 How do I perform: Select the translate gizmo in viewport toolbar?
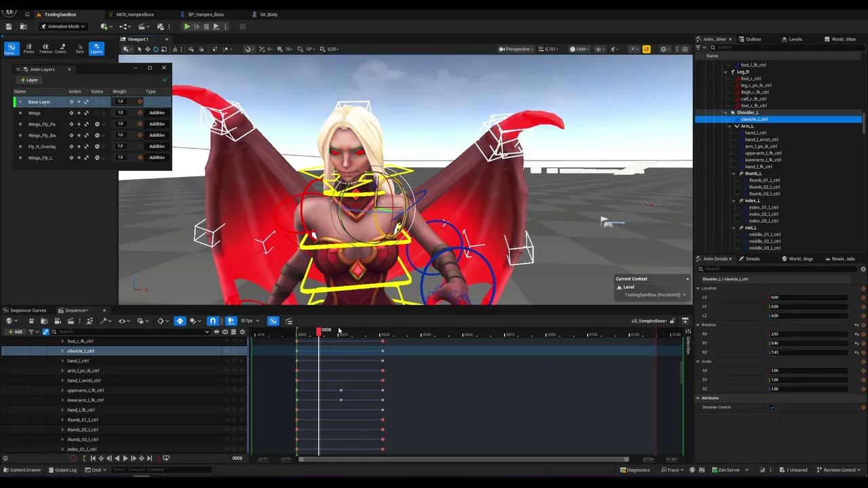[x=147, y=49]
